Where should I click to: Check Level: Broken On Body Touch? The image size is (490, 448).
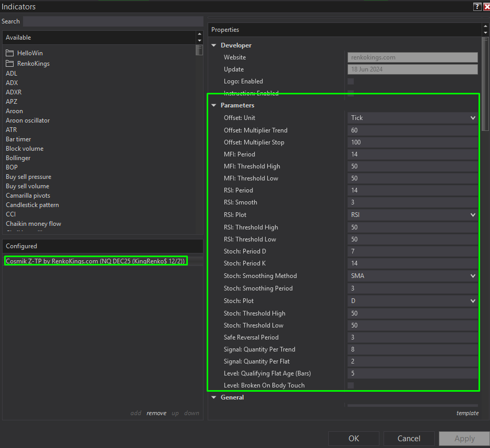click(x=351, y=385)
